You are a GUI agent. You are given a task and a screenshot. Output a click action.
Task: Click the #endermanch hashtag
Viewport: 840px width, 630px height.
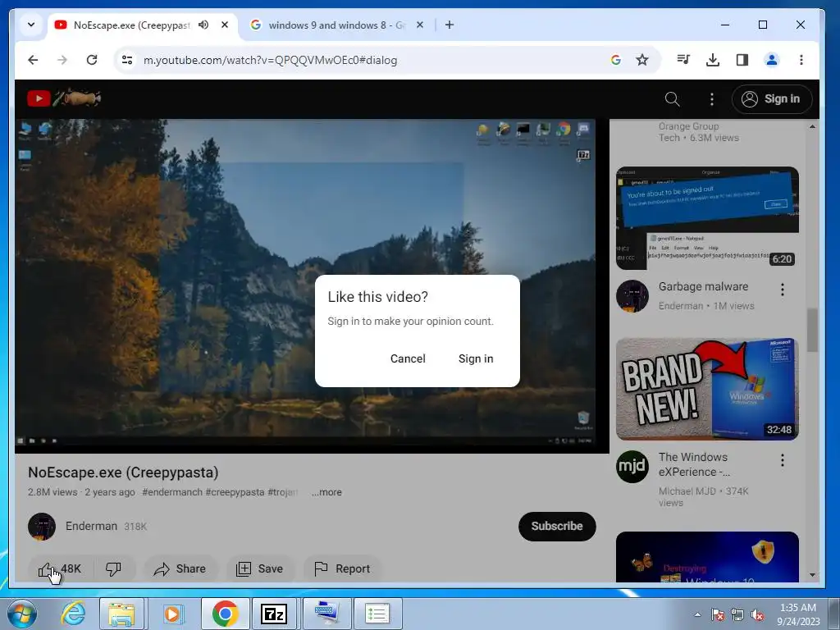(x=172, y=492)
